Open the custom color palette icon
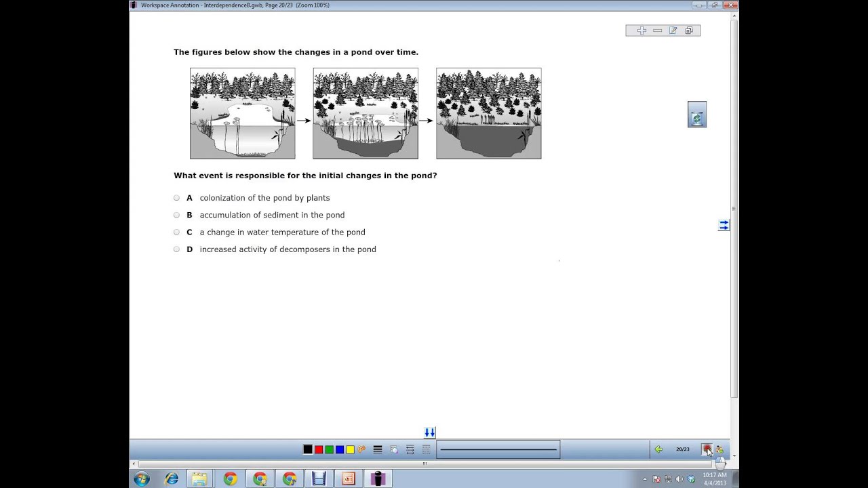The width and height of the screenshot is (868, 488). (361, 449)
